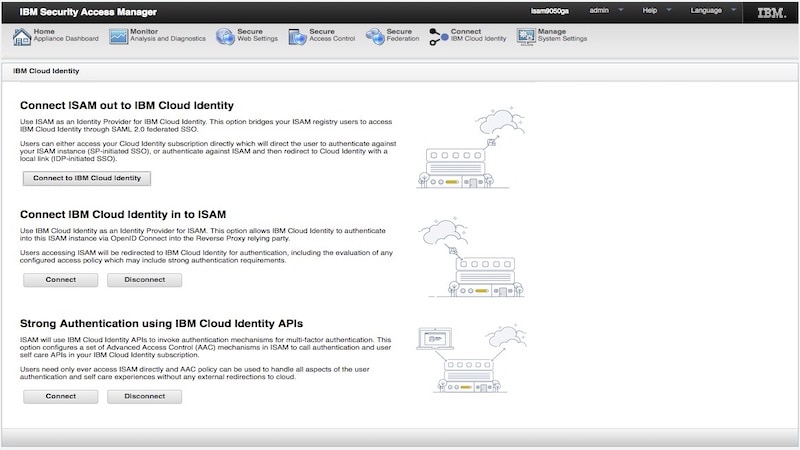Open the Manage System Settings icon
This screenshot has height=450, width=800.
point(526,36)
